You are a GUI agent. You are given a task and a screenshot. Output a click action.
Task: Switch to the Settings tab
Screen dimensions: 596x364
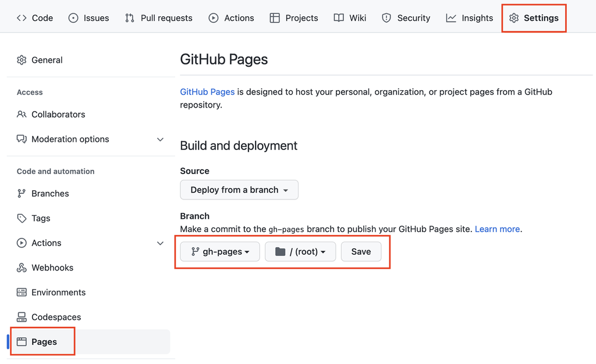533,17
